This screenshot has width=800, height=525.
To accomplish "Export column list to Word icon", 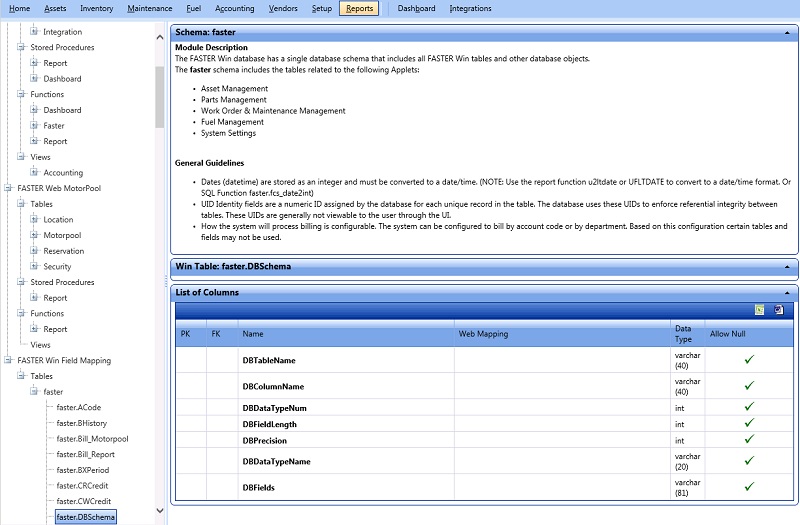I will (x=779, y=310).
